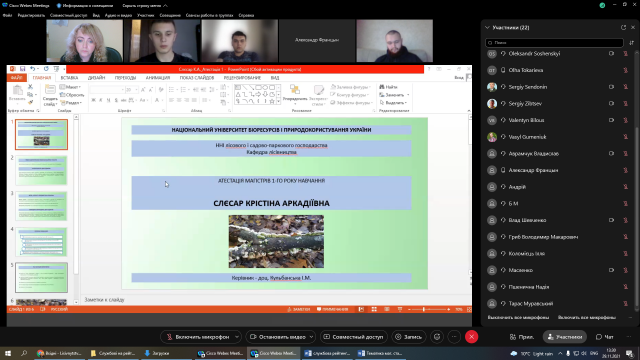This screenshot has height=360, width=640.
Task: Move the PowerPoint zoom slider handle
Action: (x=424, y=309)
